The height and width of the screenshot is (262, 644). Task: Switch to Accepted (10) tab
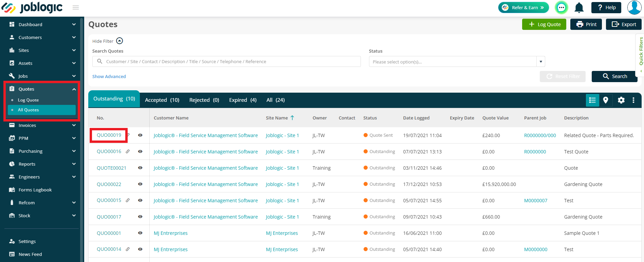(162, 100)
